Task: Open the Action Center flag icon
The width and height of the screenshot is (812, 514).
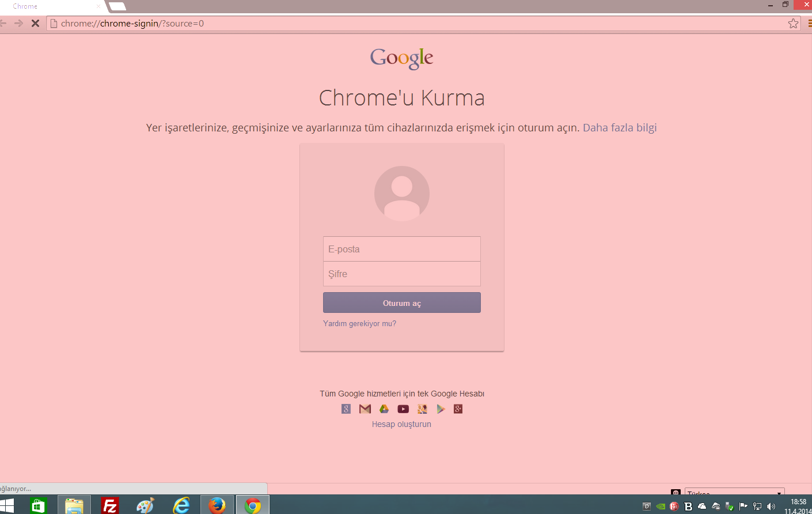Action: 743,507
